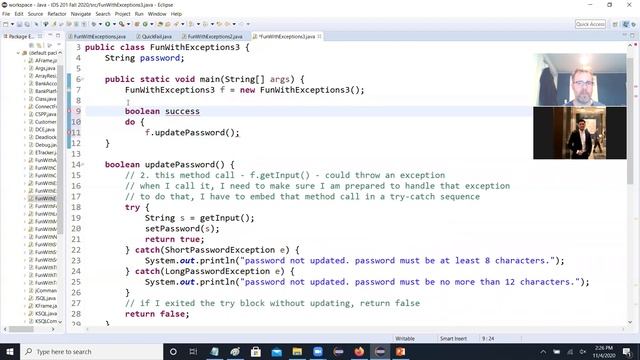Open the notification center icon
640x360 pixels.
[x=627, y=351]
